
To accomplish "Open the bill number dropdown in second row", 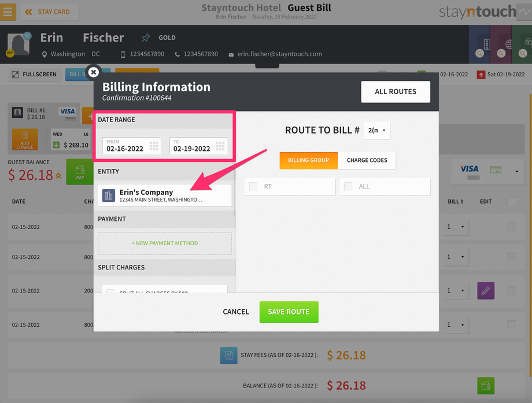I will (456, 257).
